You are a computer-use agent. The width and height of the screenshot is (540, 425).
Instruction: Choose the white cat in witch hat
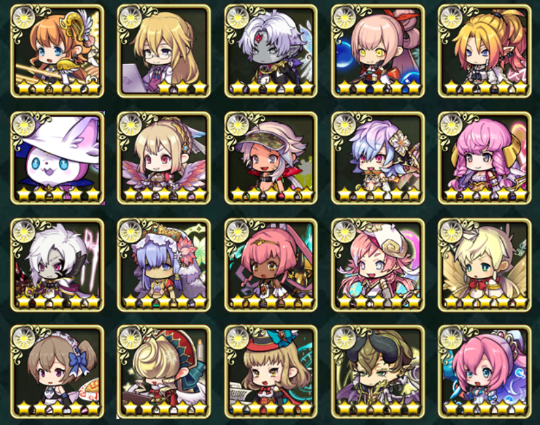point(57,158)
